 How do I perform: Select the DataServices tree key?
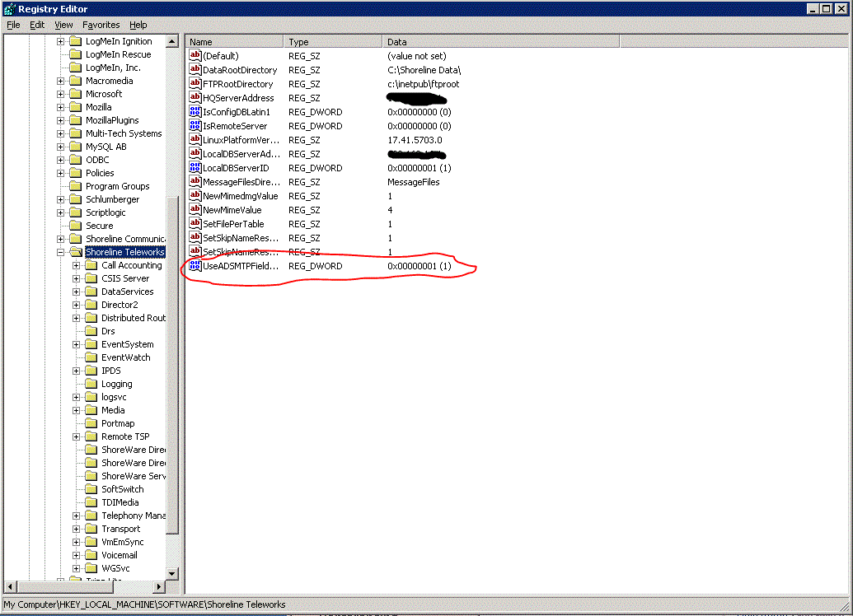127,292
